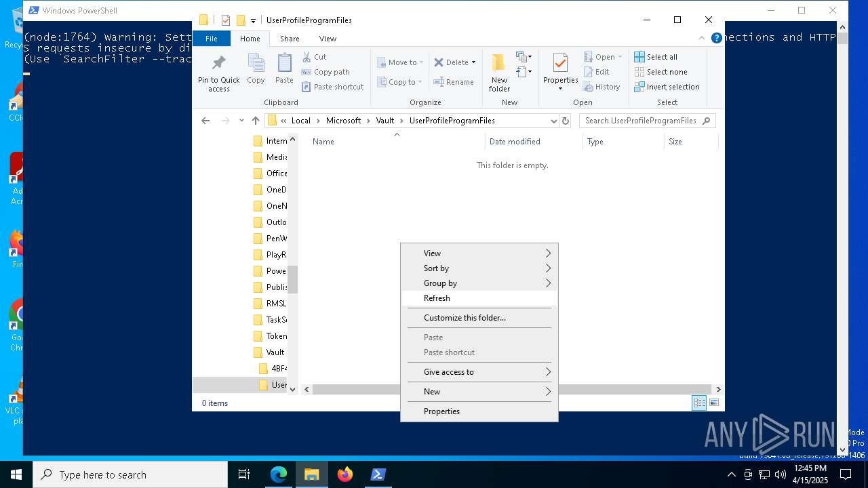Click the Search UserProfileProgramFiles box
Viewport: 868px width, 488px height.
point(647,121)
